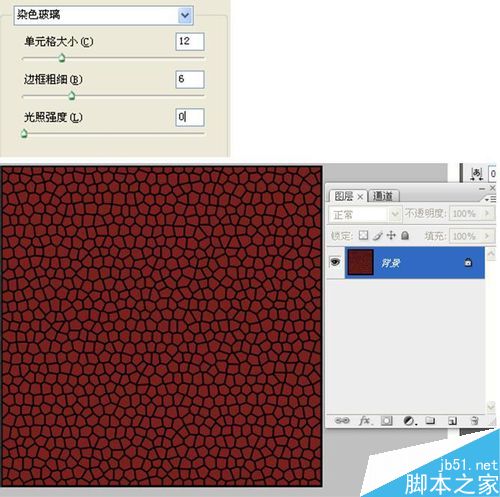Viewport: 500px width, 497px height.
Task: Open the 正常 blend mode dropdown
Action: (364, 214)
